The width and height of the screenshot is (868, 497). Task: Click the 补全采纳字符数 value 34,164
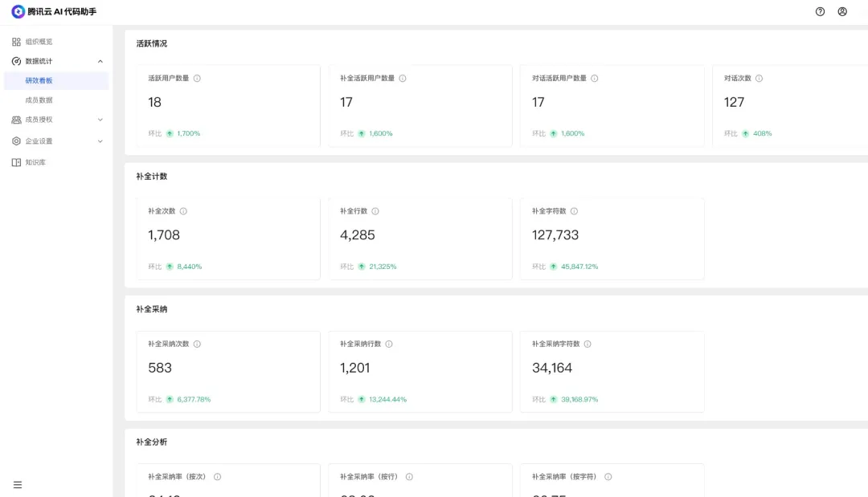(552, 368)
